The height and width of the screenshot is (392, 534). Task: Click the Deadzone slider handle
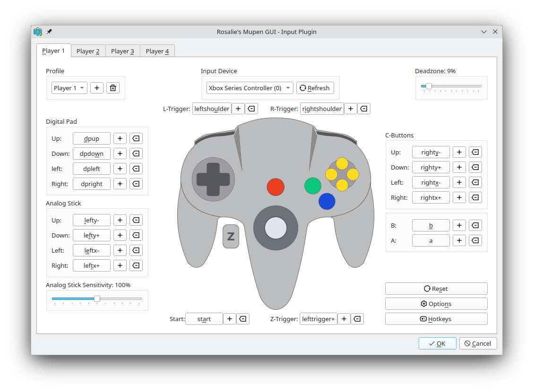click(429, 86)
